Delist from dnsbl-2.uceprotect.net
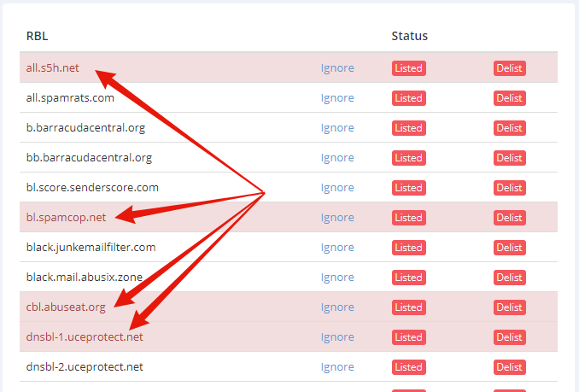 510,367
